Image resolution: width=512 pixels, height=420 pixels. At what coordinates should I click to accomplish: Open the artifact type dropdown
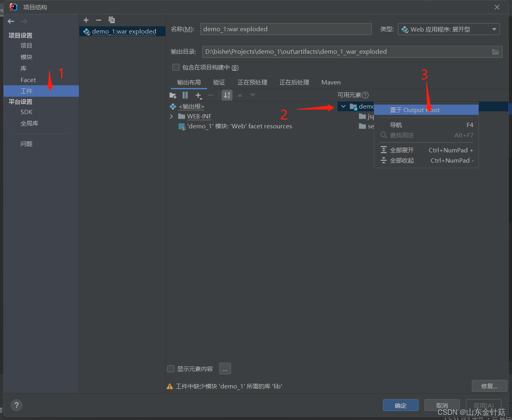(x=449, y=29)
